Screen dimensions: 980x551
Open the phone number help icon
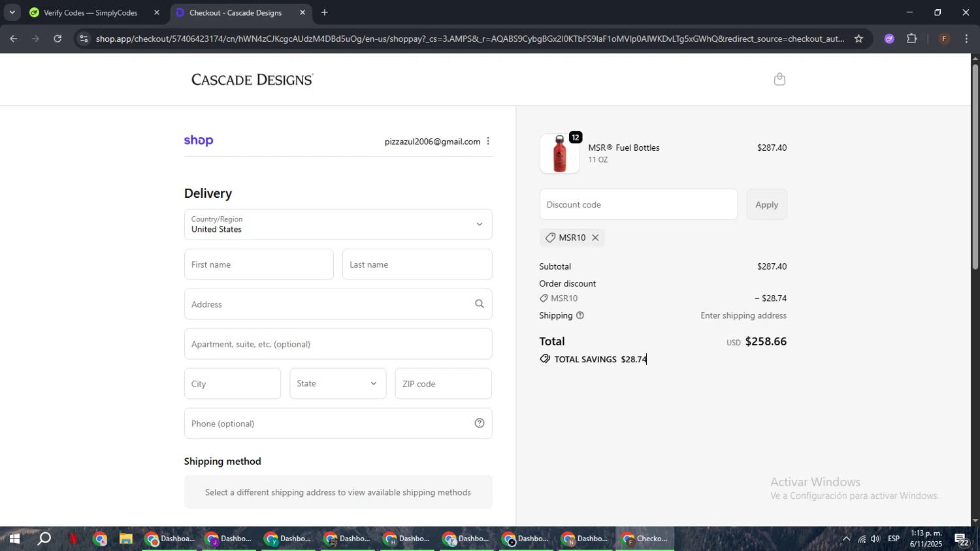(479, 423)
